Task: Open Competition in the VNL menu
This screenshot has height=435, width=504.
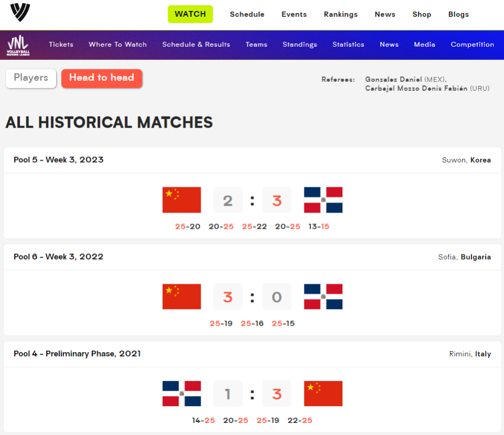Action: click(x=472, y=44)
